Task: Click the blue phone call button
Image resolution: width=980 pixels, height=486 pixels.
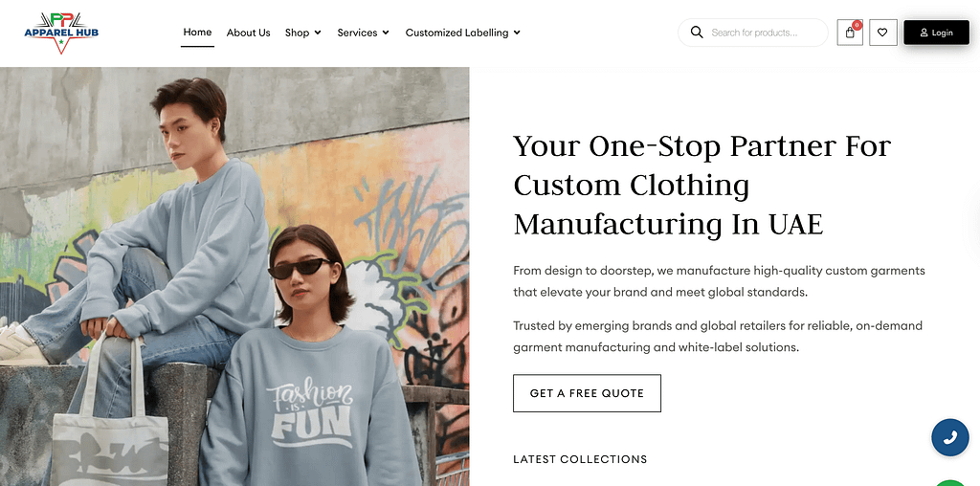Action: 949,437
